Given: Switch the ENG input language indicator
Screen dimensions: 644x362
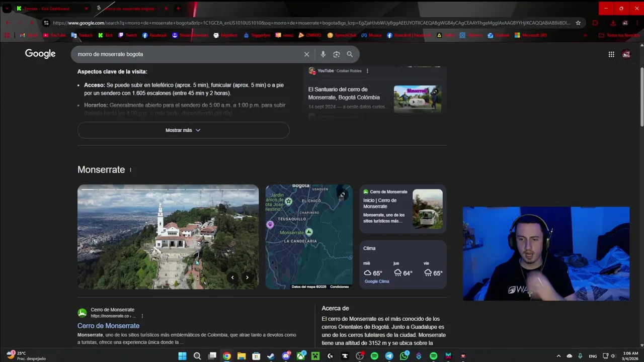Looking at the screenshot, I should click(x=593, y=356).
